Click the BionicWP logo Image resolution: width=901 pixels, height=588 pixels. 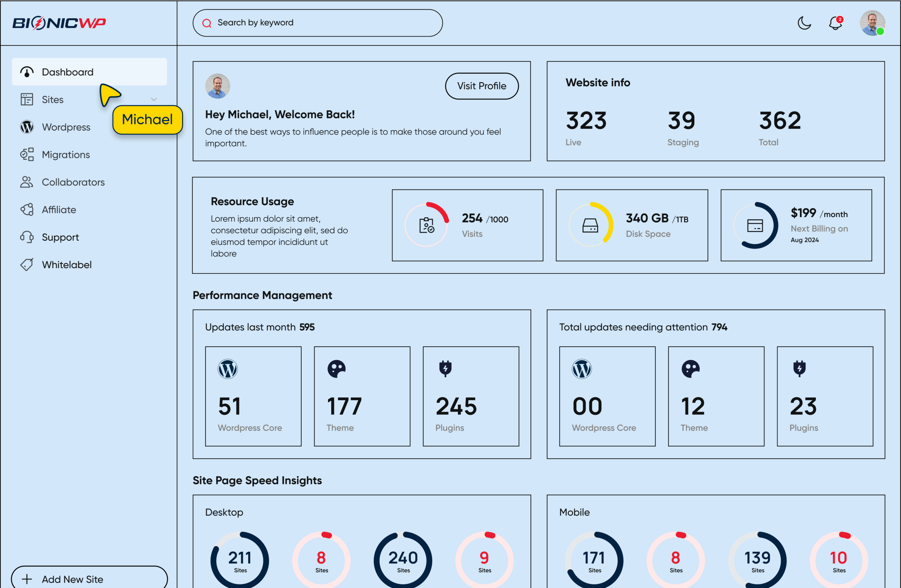coord(59,23)
